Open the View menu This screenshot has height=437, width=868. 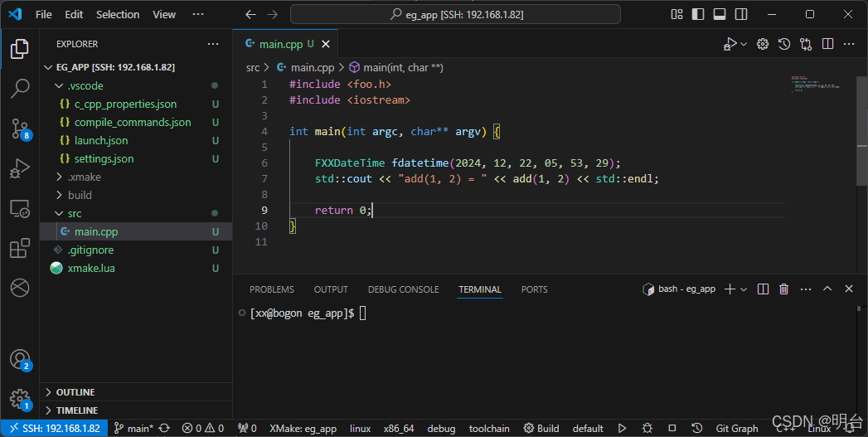pos(164,14)
